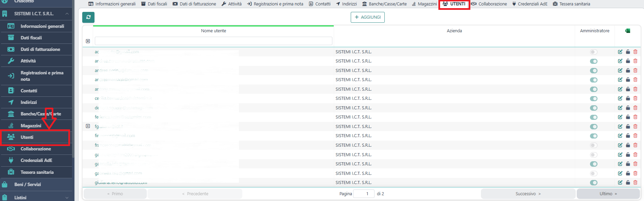This screenshot has height=201, width=644.
Task: Click the green refresh button above the table
Action: 88,17
